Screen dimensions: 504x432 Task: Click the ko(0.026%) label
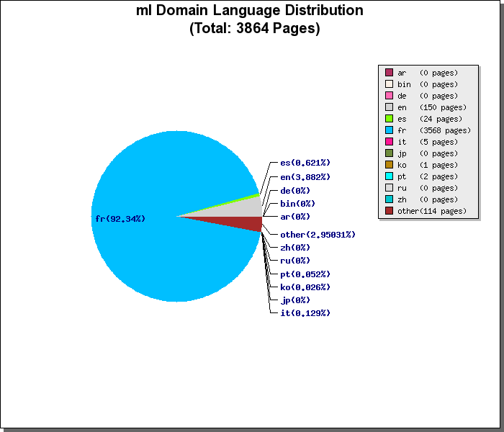point(305,287)
